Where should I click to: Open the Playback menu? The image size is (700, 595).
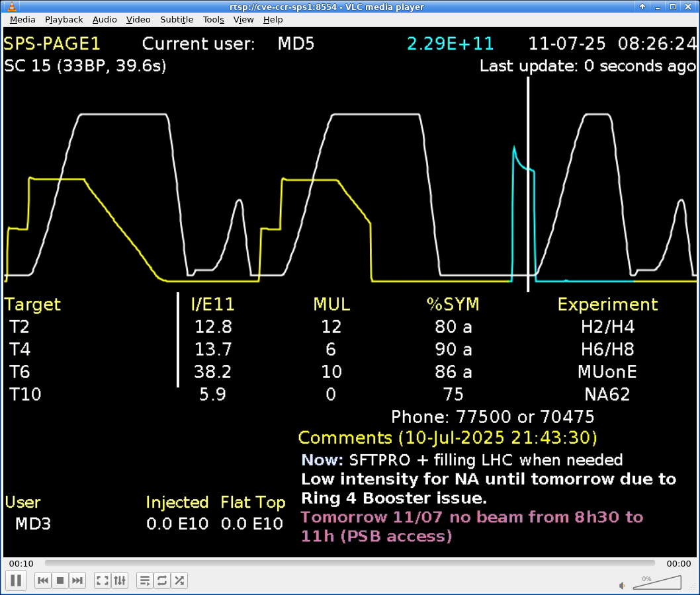click(64, 20)
